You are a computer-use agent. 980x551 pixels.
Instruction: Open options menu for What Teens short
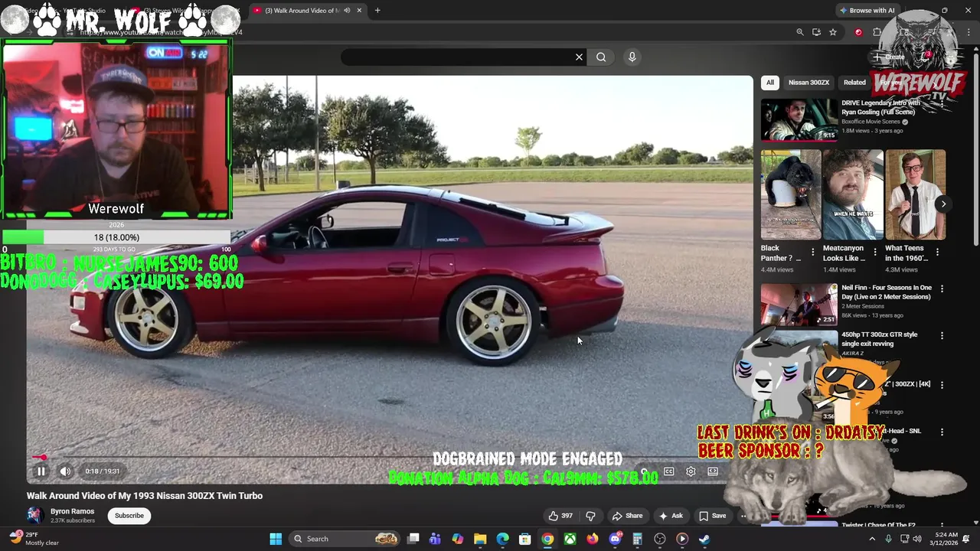coord(937,252)
